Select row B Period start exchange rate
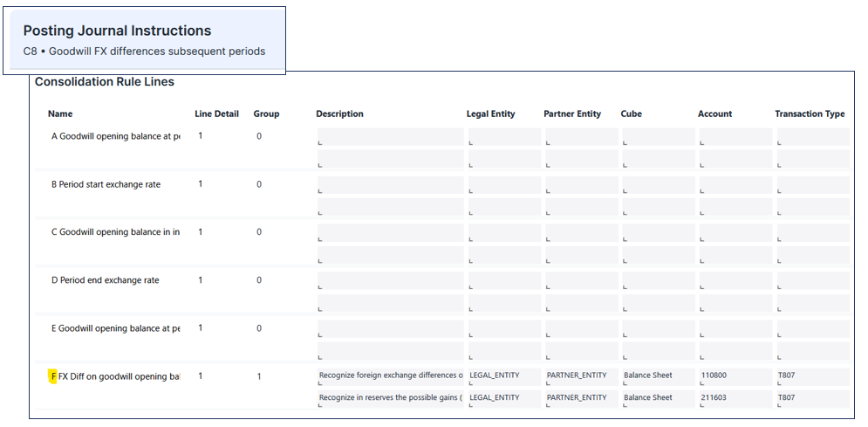 [109, 184]
